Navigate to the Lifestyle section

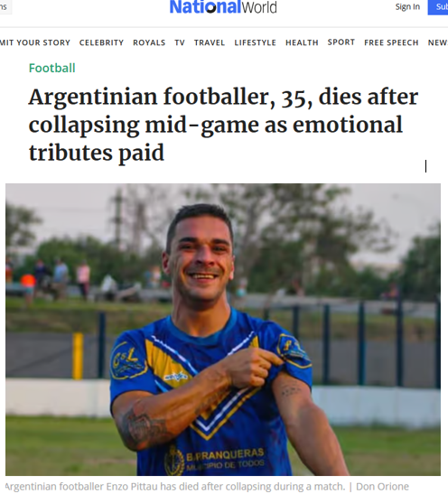[x=255, y=42]
